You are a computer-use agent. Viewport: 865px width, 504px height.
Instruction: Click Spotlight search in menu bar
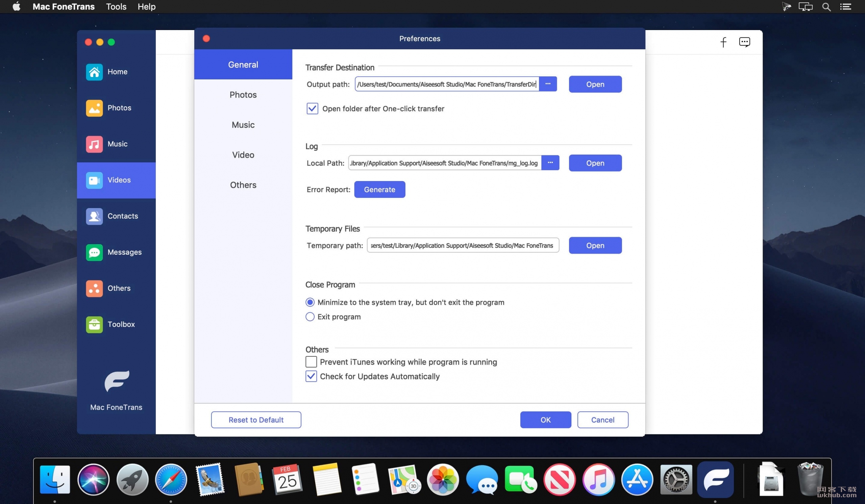(x=826, y=6)
